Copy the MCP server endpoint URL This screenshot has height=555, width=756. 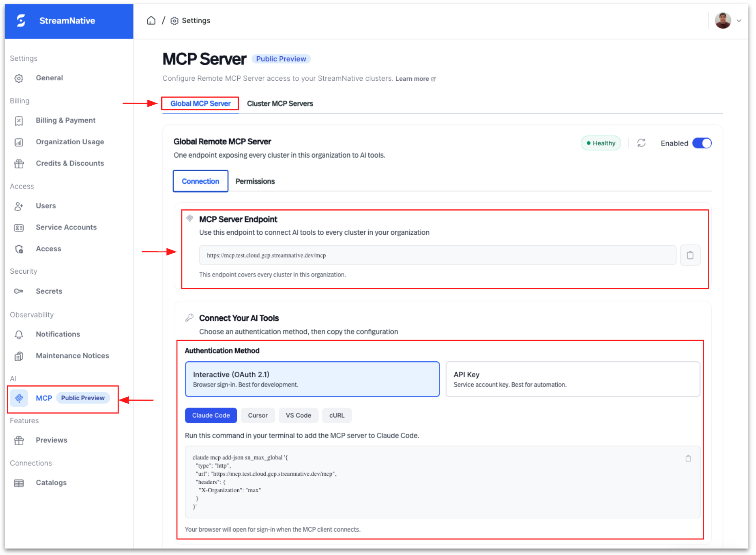pos(690,255)
